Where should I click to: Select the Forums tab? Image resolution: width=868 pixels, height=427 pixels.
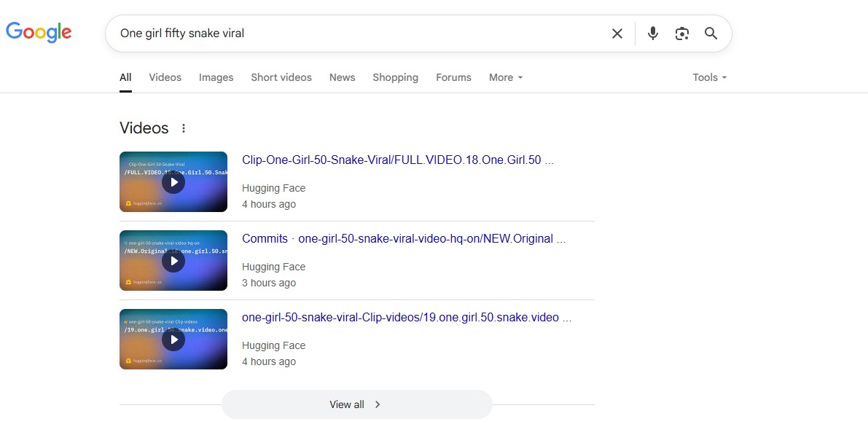click(453, 77)
